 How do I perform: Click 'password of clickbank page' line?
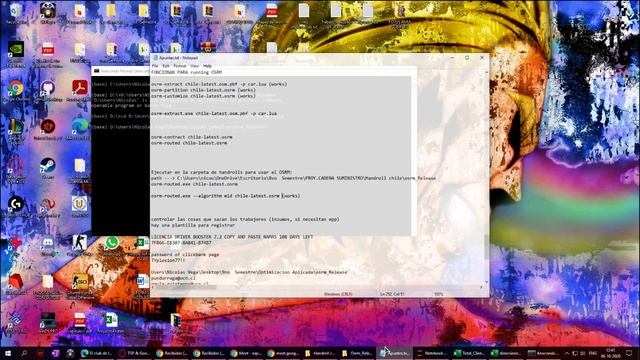[x=185, y=254]
